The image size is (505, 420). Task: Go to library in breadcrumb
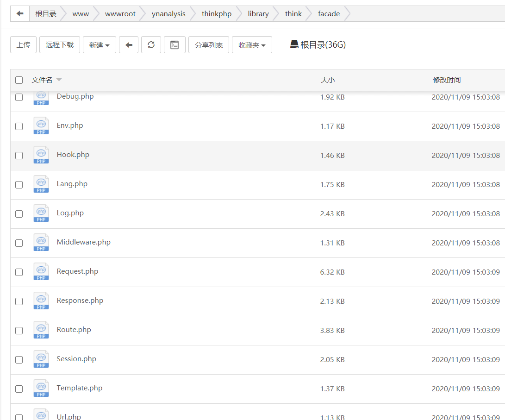(x=258, y=13)
